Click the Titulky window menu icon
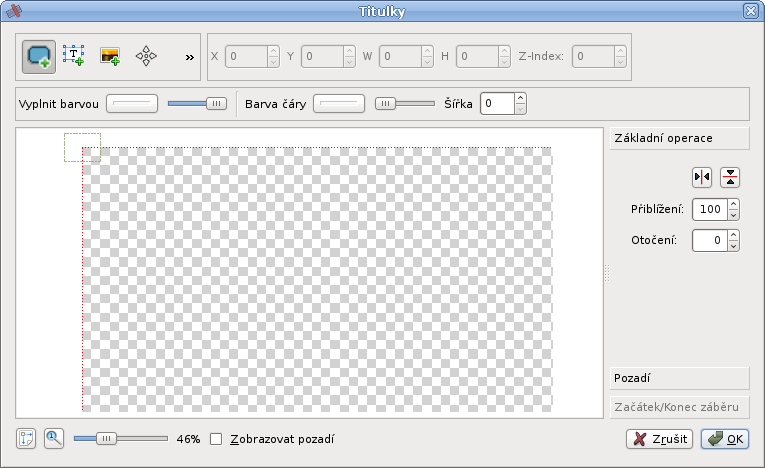The image size is (765, 468). [x=14, y=11]
